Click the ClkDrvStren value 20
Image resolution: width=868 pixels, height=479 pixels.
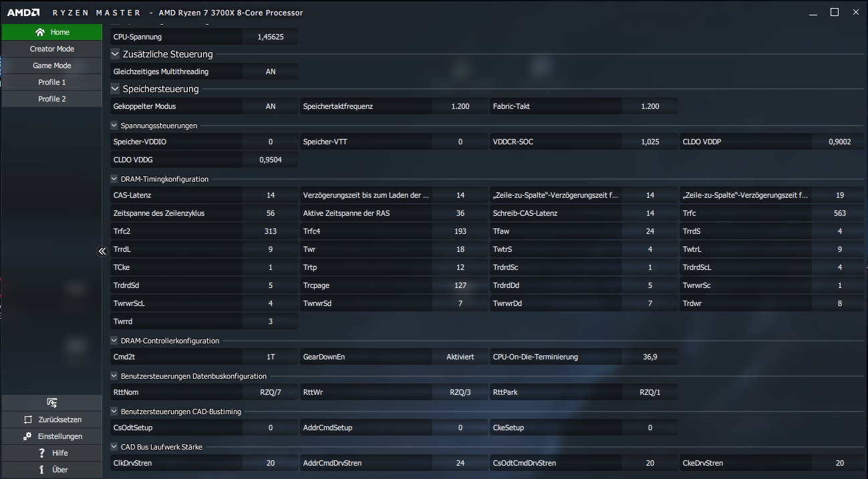click(271, 463)
